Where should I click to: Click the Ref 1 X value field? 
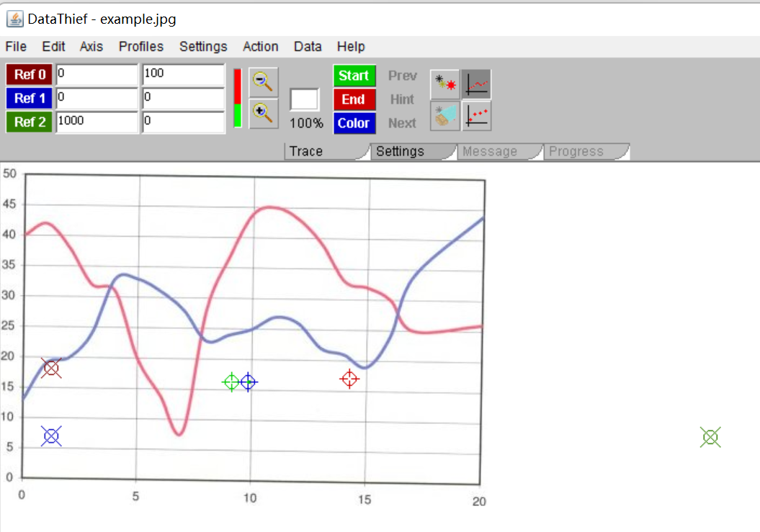pos(97,99)
